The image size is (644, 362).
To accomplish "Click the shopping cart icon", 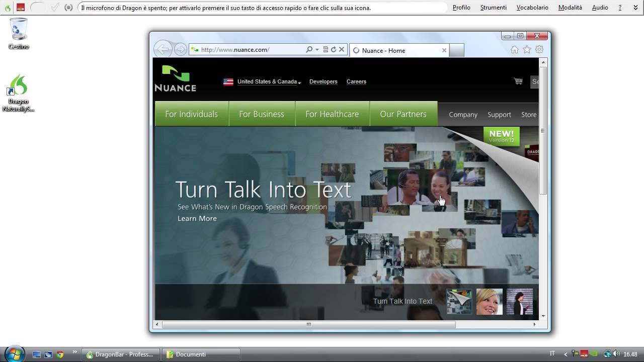I will click(x=518, y=81).
